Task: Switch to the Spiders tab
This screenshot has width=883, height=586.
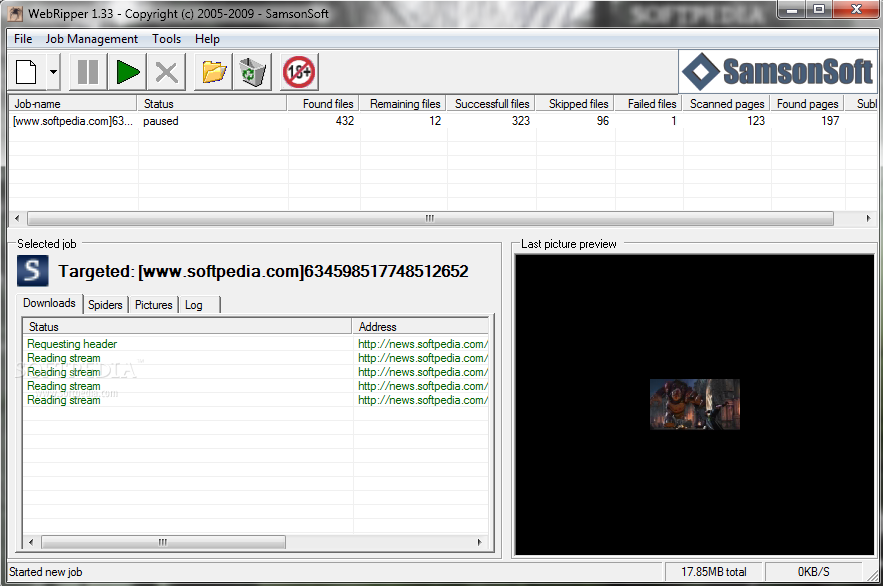Action: (105, 305)
